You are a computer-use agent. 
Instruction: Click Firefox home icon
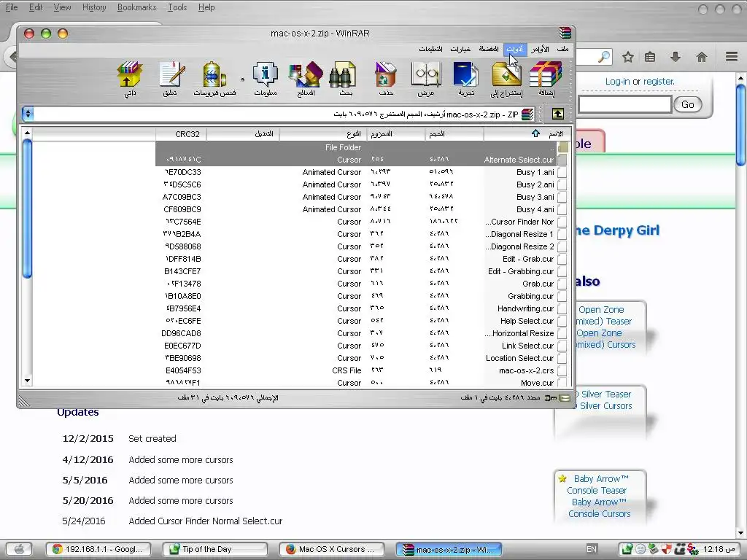point(701,57)
